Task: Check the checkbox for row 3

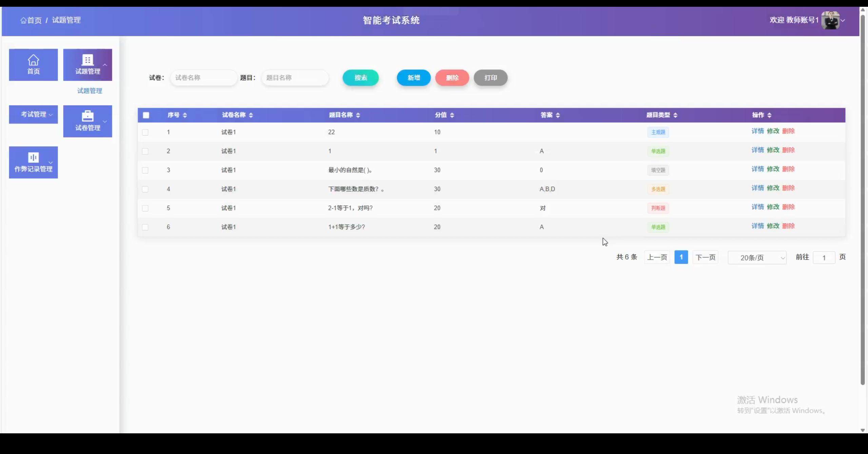Action: coord(145,170)
